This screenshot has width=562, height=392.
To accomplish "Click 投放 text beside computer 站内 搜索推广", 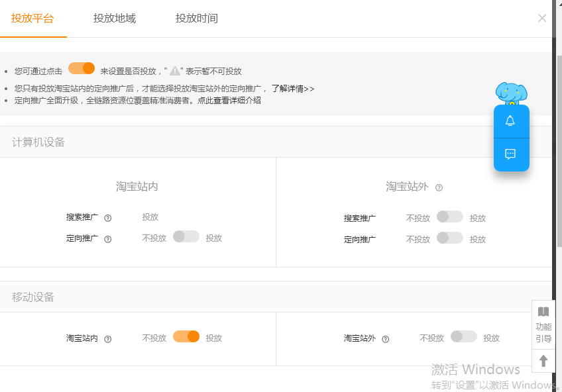I will [150, 217].
